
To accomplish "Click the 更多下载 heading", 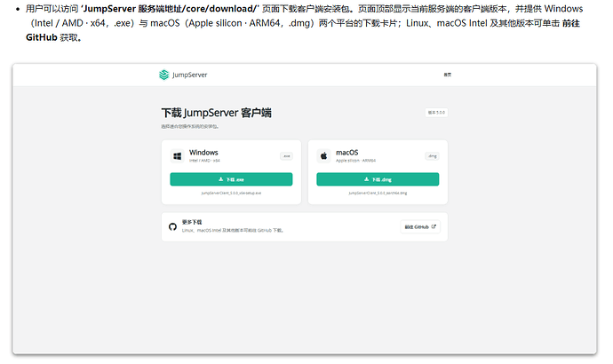I will (192, 222).
